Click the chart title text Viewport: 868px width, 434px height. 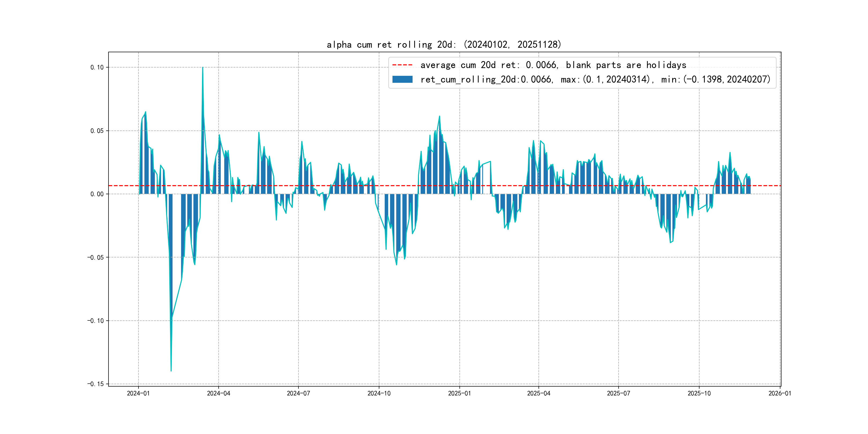click(x=444, y=44)
